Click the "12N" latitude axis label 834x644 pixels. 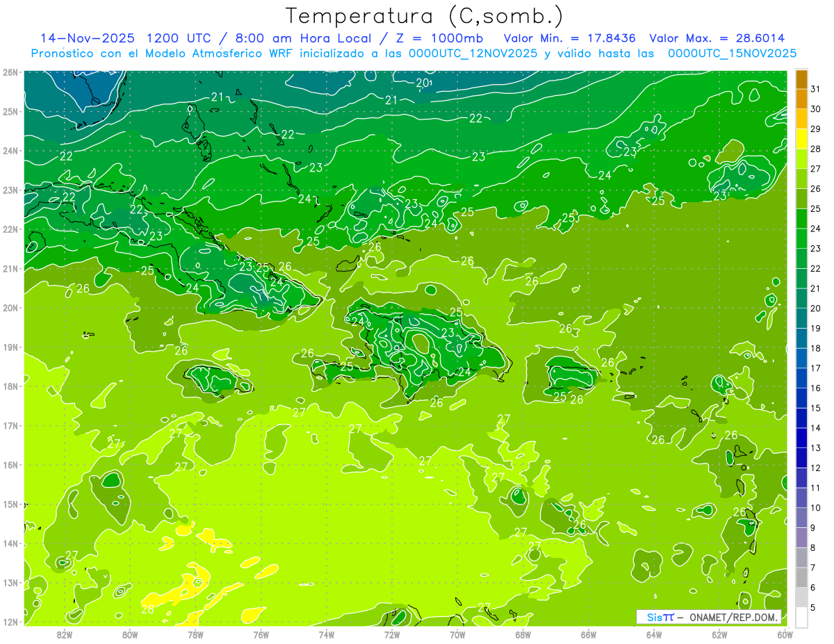[x=10, y=622]
